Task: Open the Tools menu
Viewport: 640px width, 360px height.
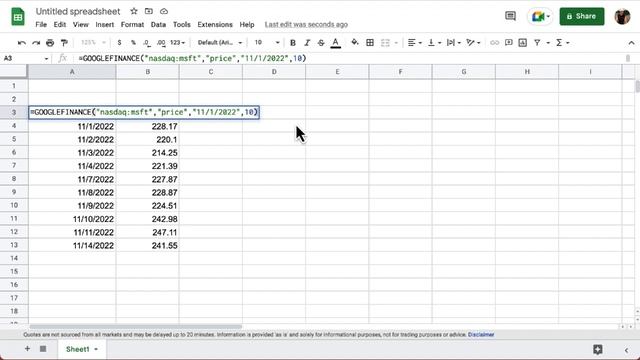Action: pyautogui.click(x=182, y=24)
